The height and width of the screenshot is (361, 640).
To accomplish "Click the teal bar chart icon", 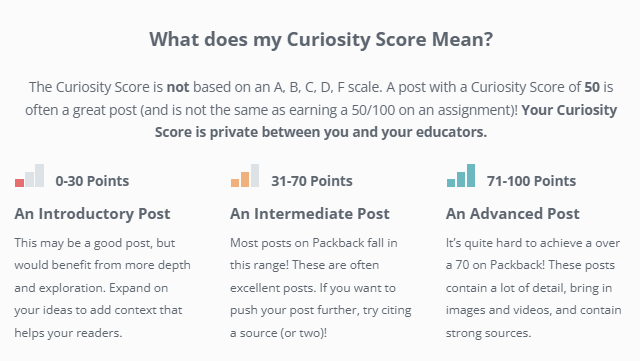I will tap(461, 176).
